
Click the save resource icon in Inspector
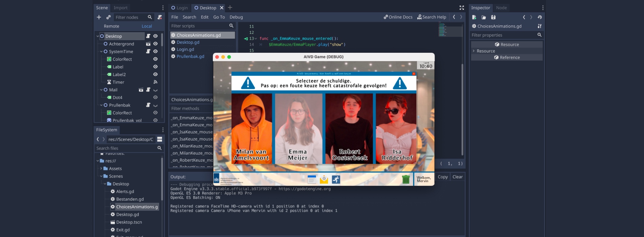pos(493,17)
